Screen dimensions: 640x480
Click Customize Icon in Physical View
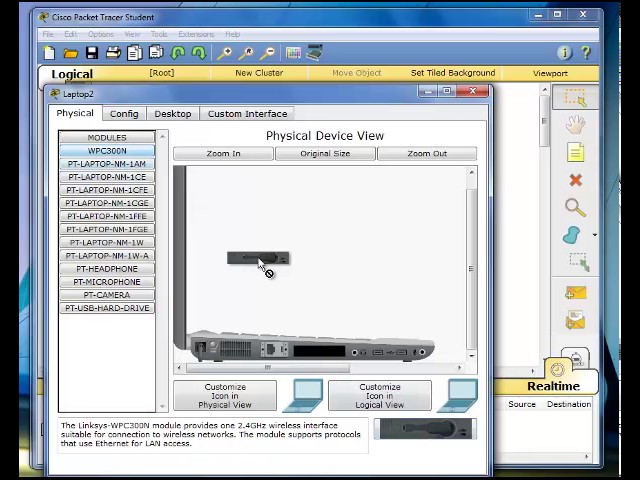coord(225,396)
